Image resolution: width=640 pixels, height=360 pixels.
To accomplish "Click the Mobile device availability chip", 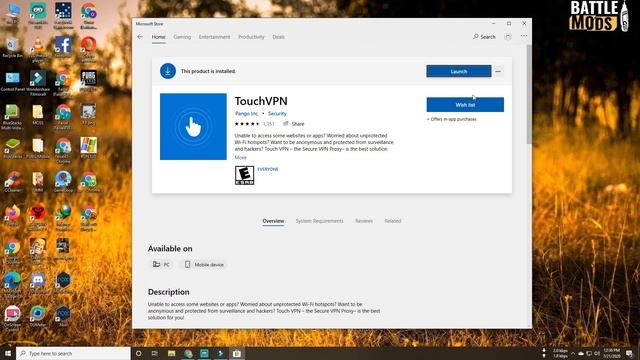I will [204, 264].
